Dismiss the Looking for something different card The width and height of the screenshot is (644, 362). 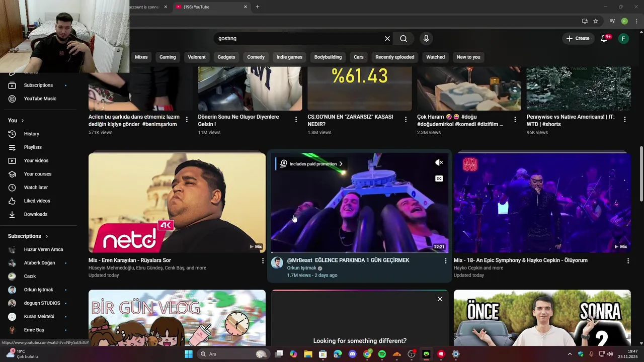(x=440, y=299)
